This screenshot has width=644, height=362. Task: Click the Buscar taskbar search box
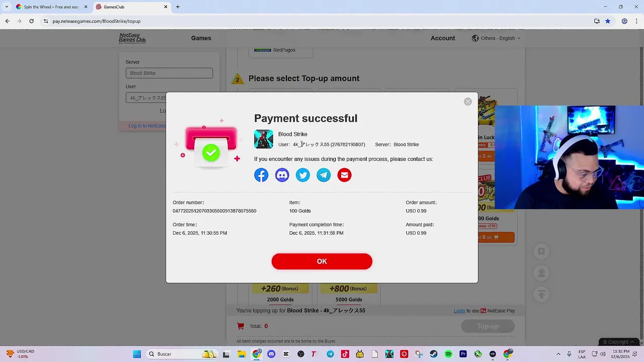pyautogui.click(x=183, y=354)
